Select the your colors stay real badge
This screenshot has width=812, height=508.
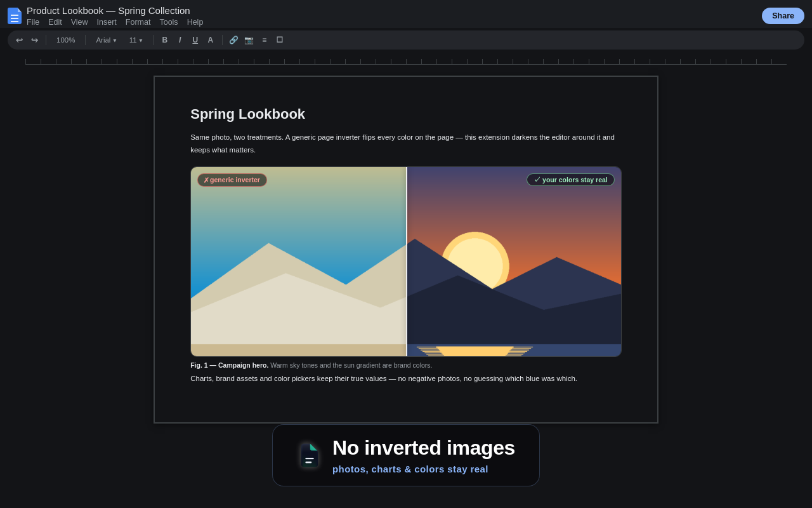coord(571,180)
